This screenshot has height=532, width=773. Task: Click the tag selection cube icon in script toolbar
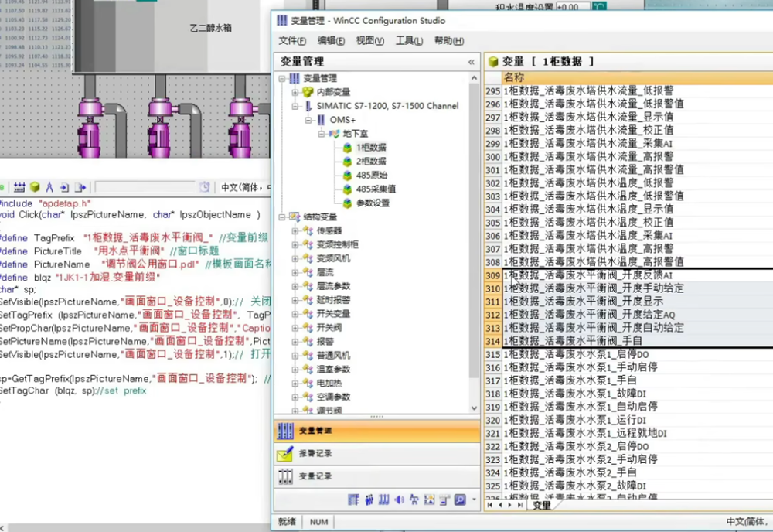[x=35, y=187]
